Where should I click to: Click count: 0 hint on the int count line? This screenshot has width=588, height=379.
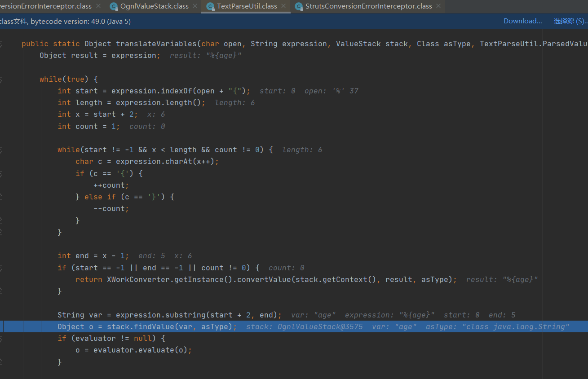(x=147, y=126)
